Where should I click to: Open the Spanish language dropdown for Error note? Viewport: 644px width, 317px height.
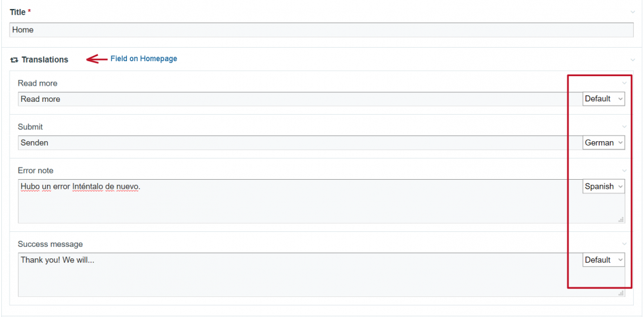[603, 187]
